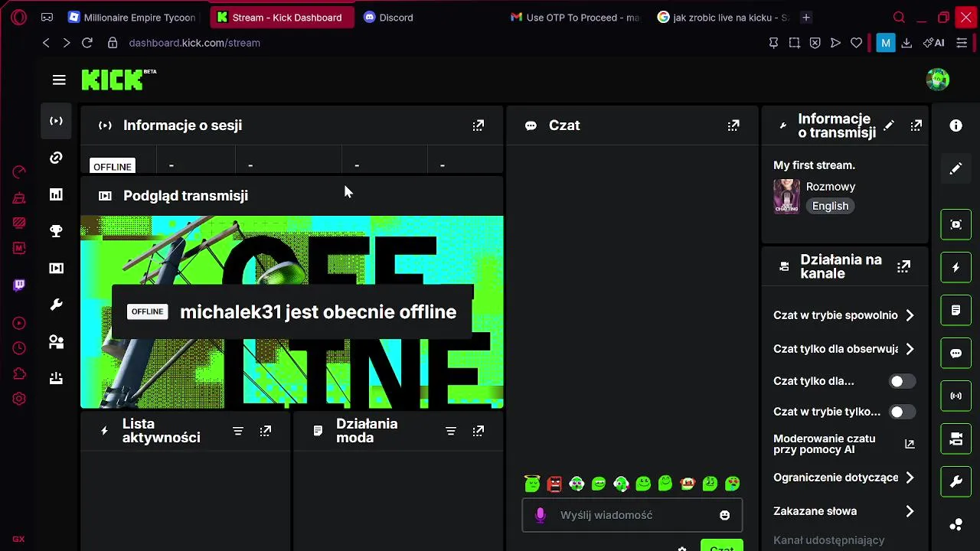Insert the angry red emote

(x=554, y=484)
